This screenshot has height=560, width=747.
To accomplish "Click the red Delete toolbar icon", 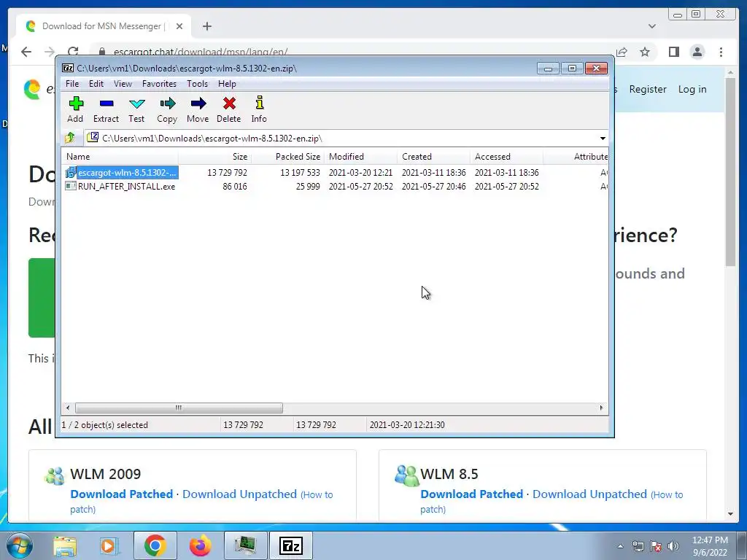I will click(228, 110).
